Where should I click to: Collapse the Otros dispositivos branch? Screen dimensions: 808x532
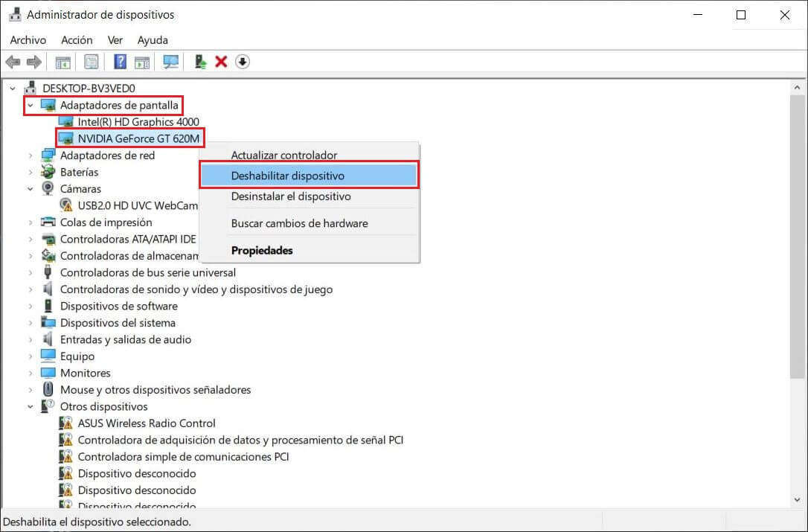[31, 406]
